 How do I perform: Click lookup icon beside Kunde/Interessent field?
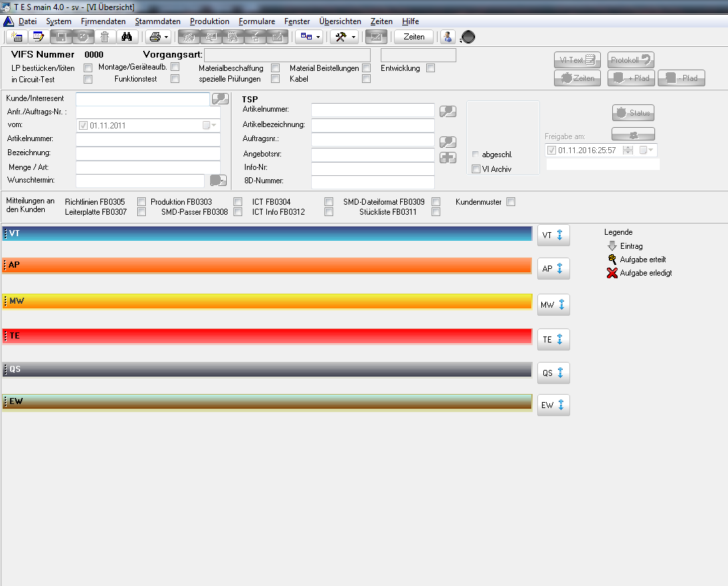(x=220, y=99)
